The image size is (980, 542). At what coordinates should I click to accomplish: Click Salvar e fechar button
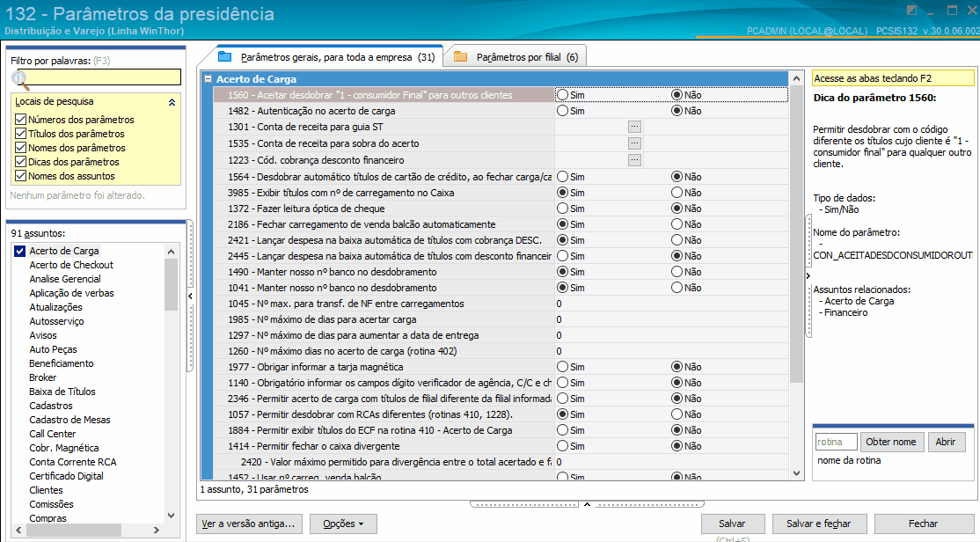click(819, 524)
